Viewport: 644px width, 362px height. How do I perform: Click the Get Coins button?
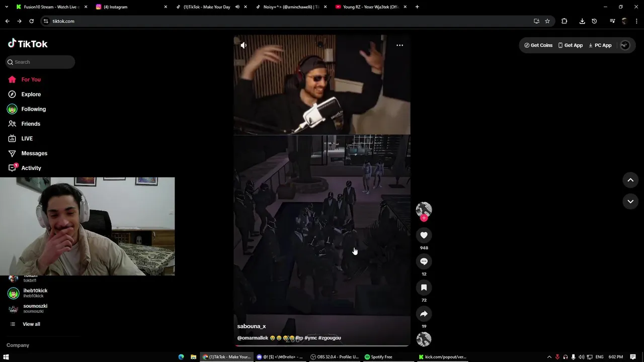538,45
